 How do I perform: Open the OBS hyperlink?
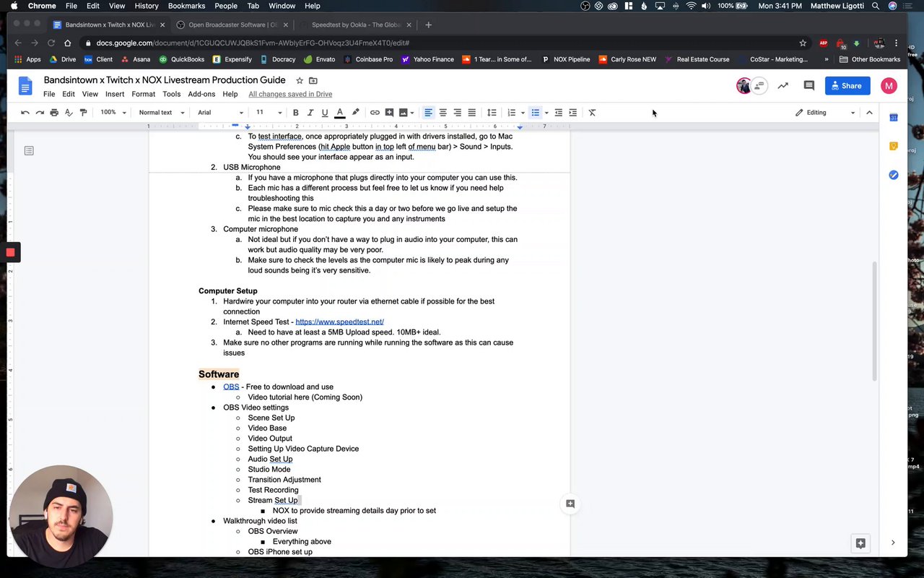pos(231,387)
